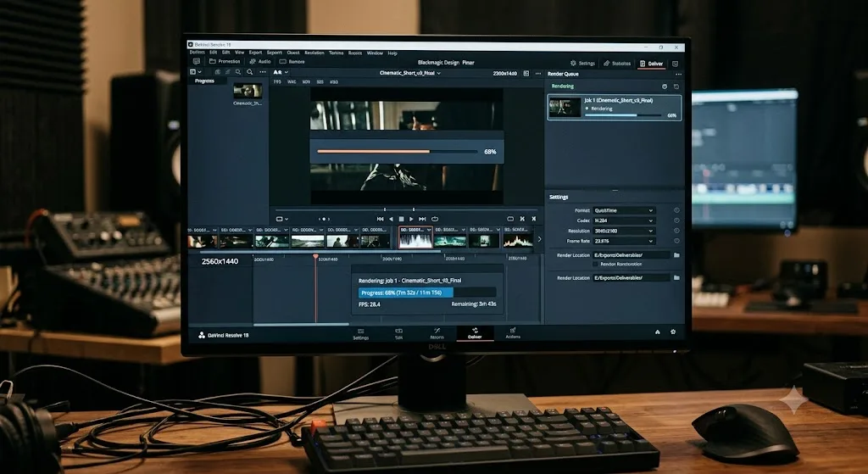Open the Actions page in bottom bar
Image resolution: width=868 pixels, height=474 pixels.
coord(513,332)
